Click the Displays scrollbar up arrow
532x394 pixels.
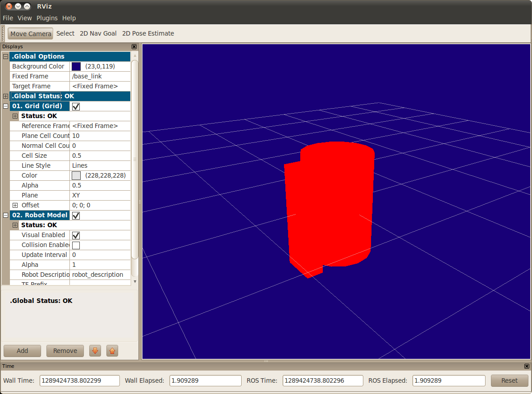[x=135, y=55]
